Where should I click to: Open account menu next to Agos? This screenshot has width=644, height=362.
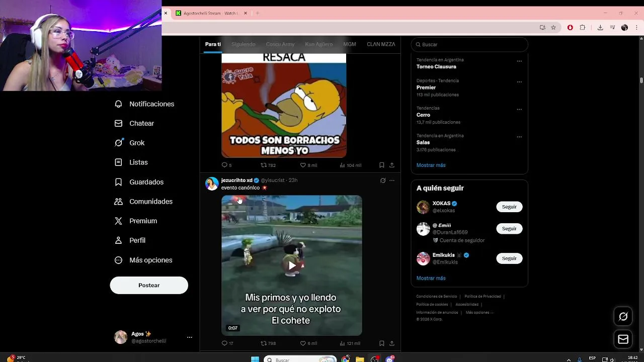190,337
